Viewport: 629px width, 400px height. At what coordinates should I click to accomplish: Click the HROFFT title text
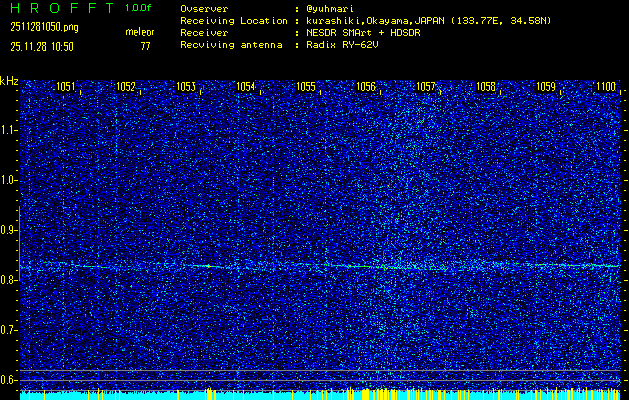pyautogui.click(x=60, y=8)
